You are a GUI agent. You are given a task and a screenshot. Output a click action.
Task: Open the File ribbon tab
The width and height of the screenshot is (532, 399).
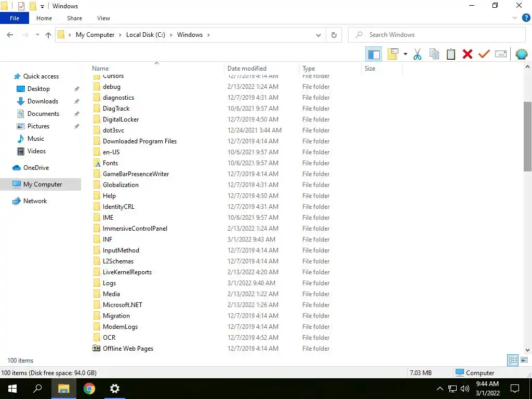click(x=15, y=18)
